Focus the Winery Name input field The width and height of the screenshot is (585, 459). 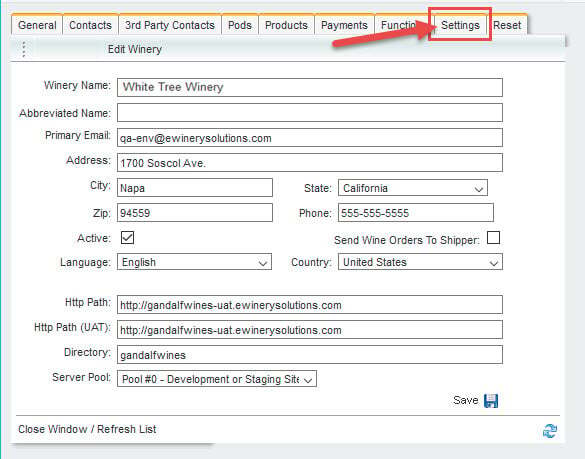click(x=310, y=87)
